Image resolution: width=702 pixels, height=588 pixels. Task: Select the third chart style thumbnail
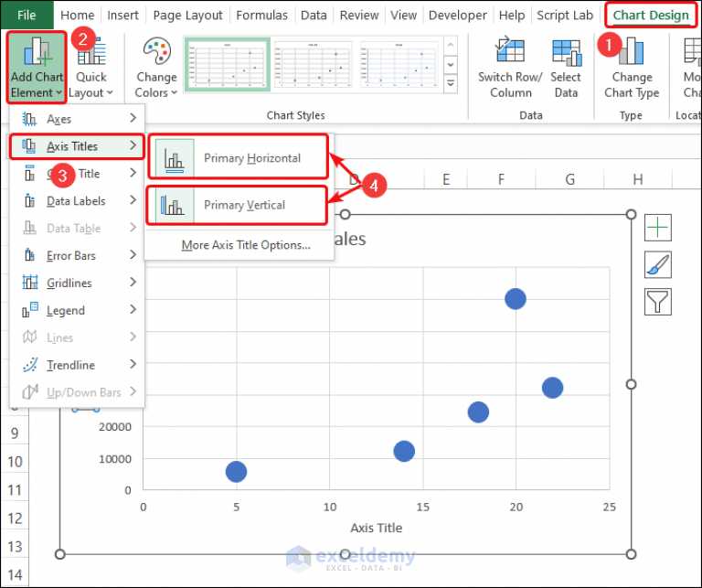coord(399,65)
